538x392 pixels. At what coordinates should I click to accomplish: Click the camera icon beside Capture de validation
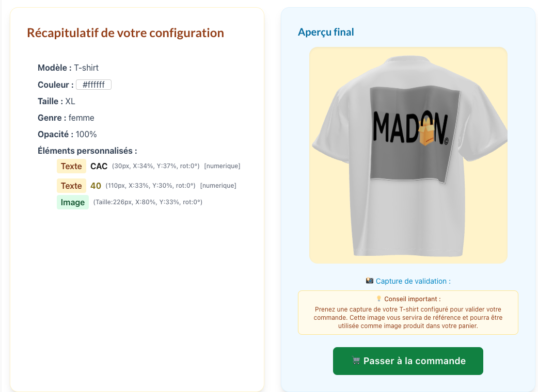point(369,281)
